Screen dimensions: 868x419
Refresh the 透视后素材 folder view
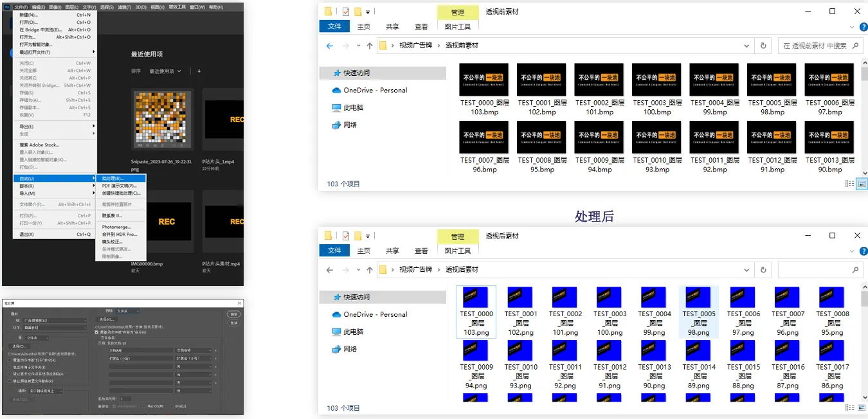[x=763, y=270]
